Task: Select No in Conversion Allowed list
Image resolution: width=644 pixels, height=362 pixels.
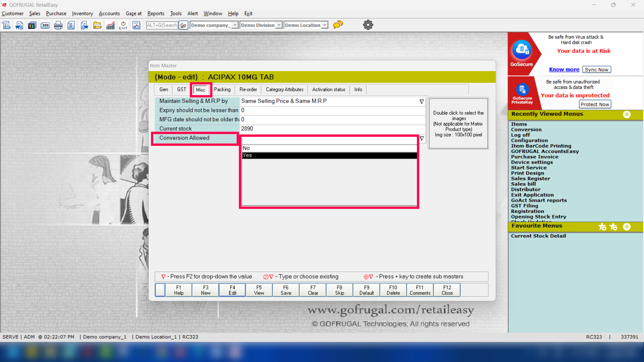Action: 329,148
